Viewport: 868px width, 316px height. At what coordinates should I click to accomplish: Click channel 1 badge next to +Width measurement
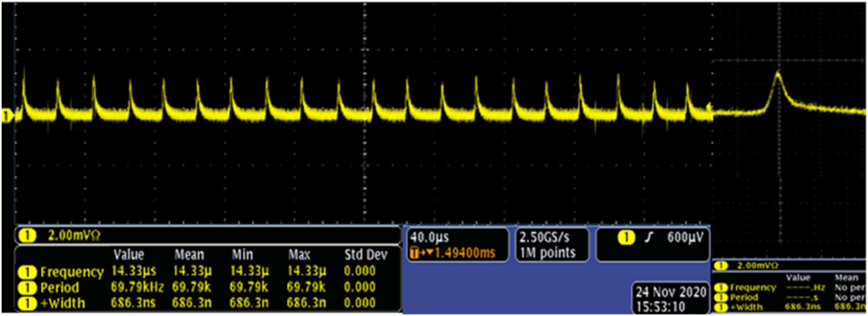pyautogui.click(x=27, y=303)
